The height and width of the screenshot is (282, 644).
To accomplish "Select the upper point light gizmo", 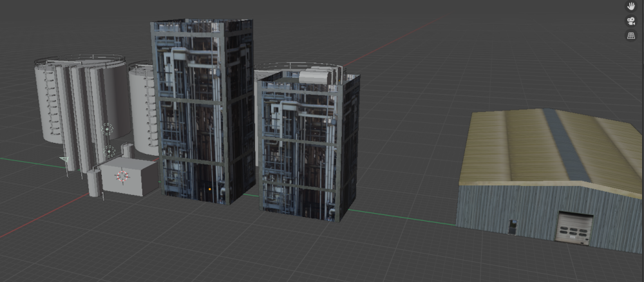I will click(x=108, y=129).
